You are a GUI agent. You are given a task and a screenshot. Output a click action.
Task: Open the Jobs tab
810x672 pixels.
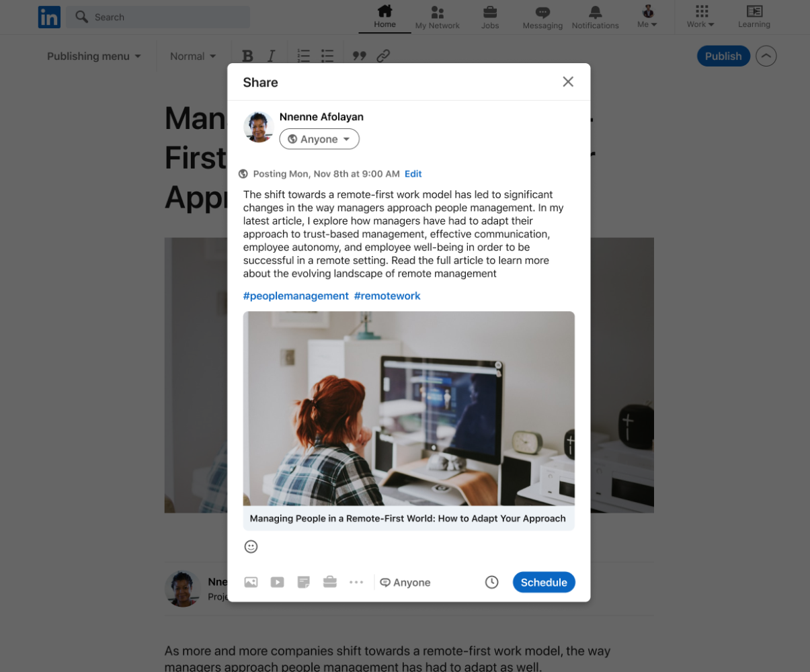[x=490, y=17]
